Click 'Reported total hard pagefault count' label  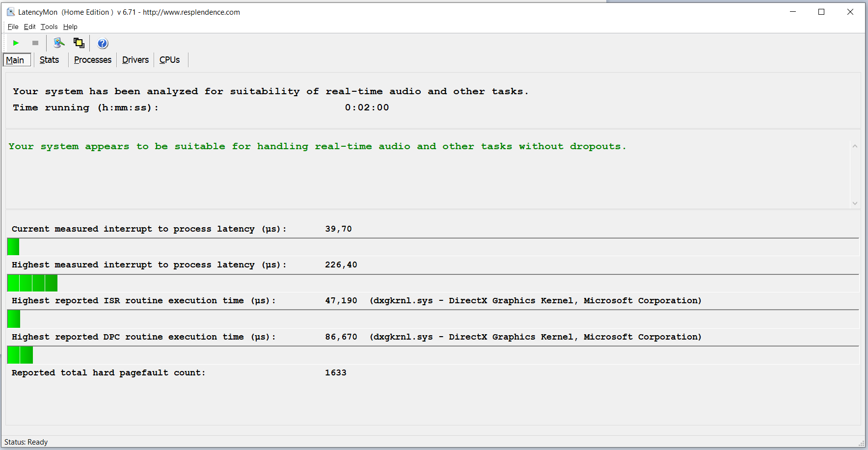tap(108, 373)
